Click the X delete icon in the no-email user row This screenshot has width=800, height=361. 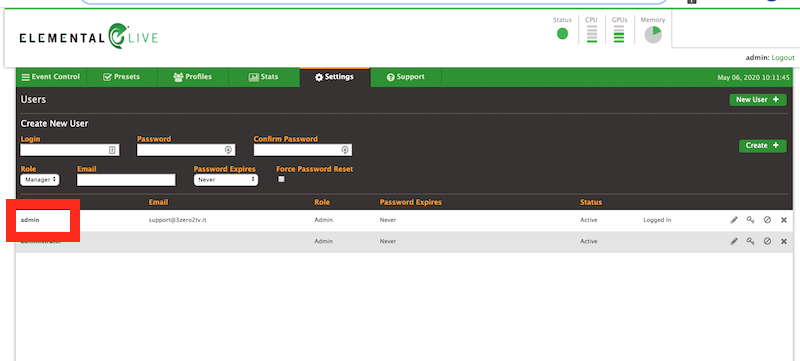tap(784, 241)
